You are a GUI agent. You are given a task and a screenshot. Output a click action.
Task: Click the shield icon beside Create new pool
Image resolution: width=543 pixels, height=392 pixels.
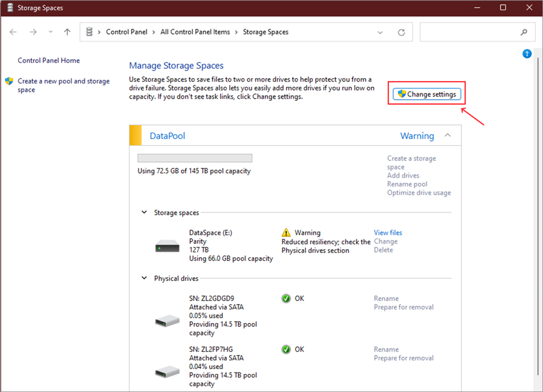click(x=9, y=81)
